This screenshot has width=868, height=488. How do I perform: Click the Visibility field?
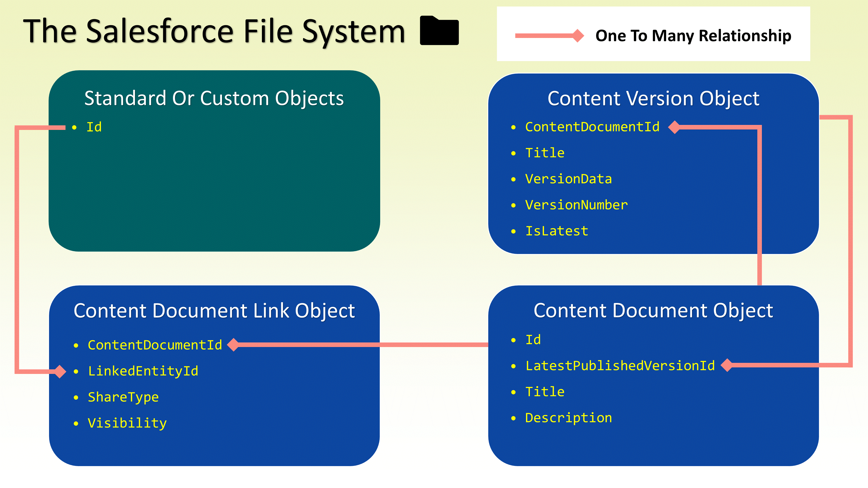(x=127, y=423)
